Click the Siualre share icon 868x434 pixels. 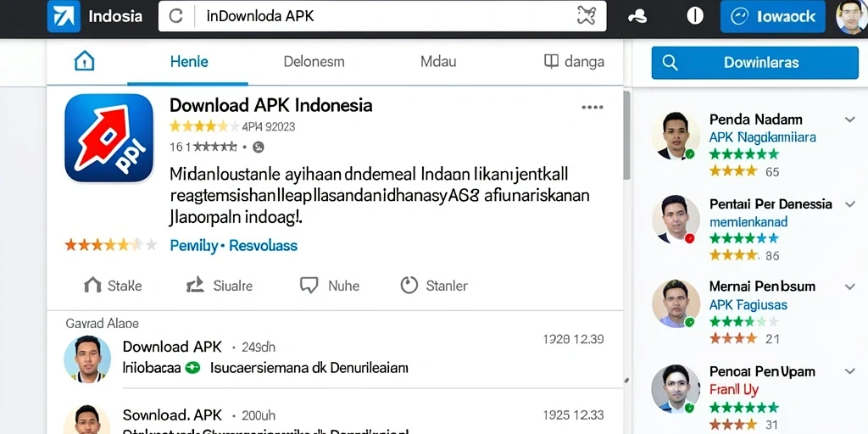click(195, 285)
